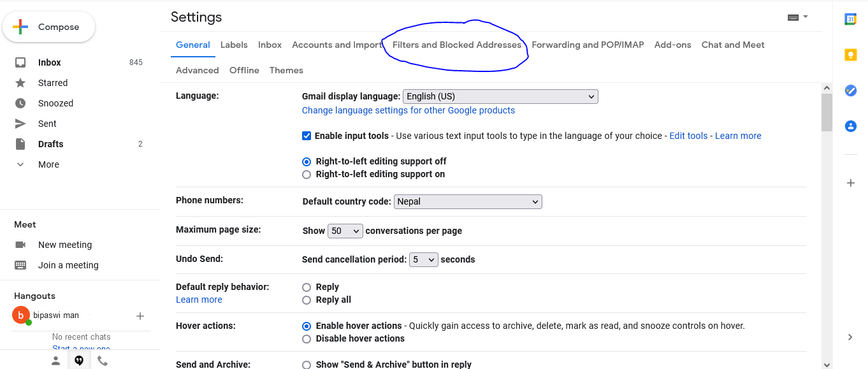Open the Hangouts phone calls icon
Screen dimensions: 868x369
103,361
